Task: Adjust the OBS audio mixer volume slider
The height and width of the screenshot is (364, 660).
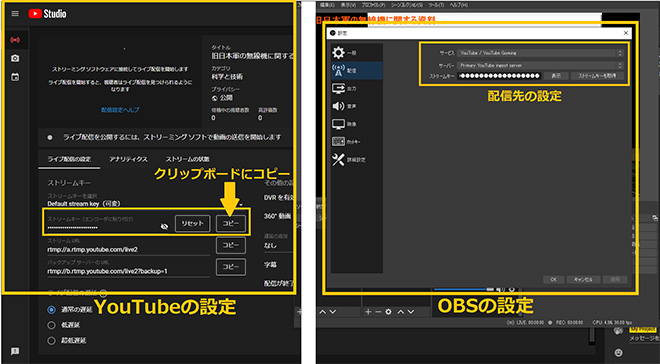Action: pyautogui.click(x=463, y=290)
